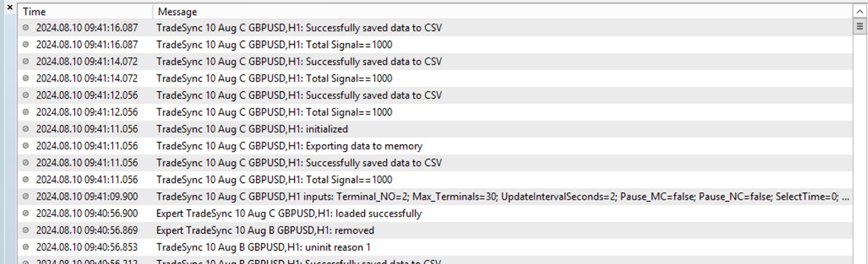Select the 'TradeSync 10 Aug C initialized' log entry
Viewport: 868px width, 264px height.
point(435,129)
